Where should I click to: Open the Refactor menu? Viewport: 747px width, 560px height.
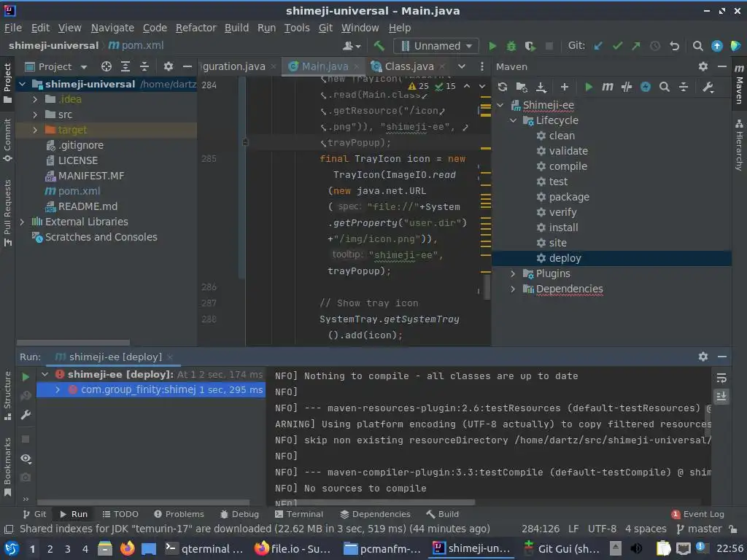pos(196,28)
